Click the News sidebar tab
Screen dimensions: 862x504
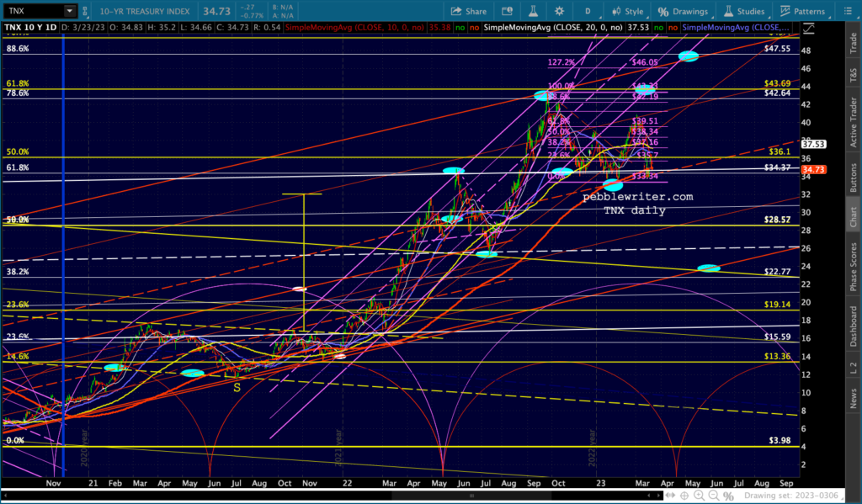[852, 395]
